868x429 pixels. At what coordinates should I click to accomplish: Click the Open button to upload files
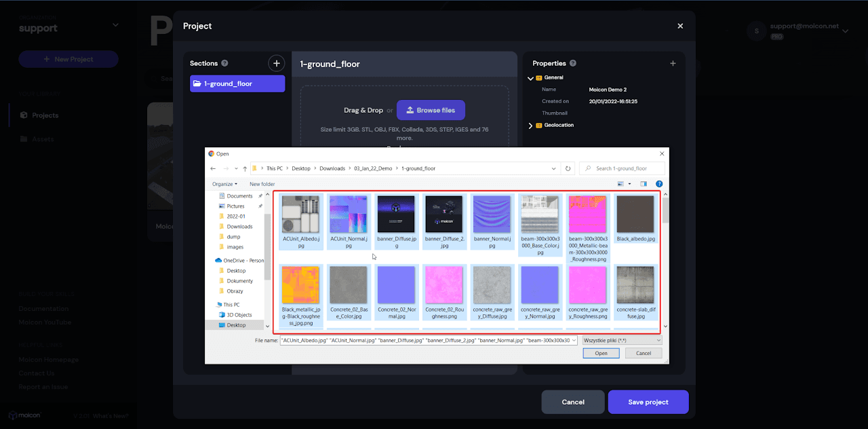601,353
